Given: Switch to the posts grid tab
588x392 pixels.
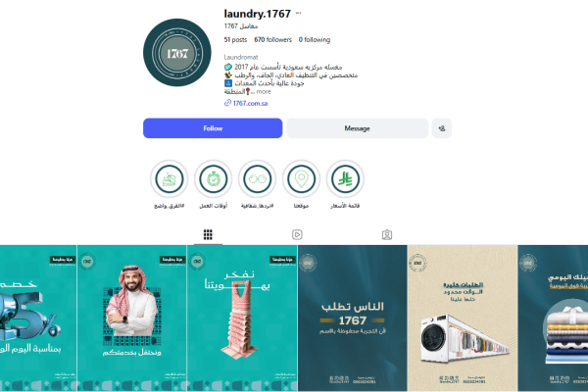Looking at the screenshot, I should [x=208, y=235].
